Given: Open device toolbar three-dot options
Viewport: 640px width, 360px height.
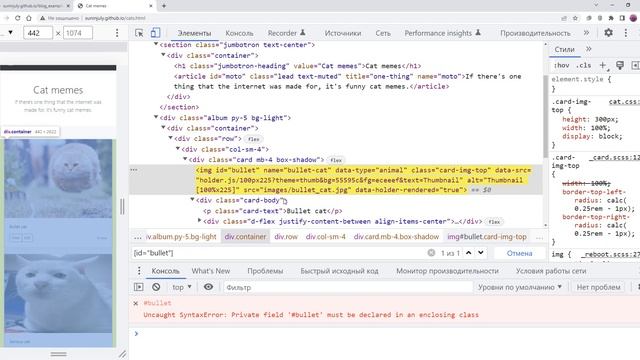Looking at the screenshot, I should [x=117, y=33].
